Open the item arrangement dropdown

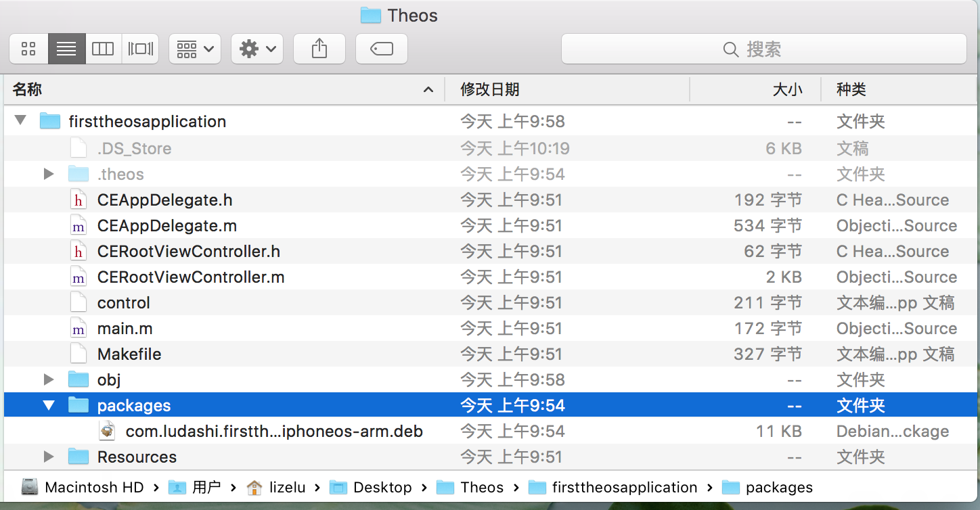click(x=195, y=49)
